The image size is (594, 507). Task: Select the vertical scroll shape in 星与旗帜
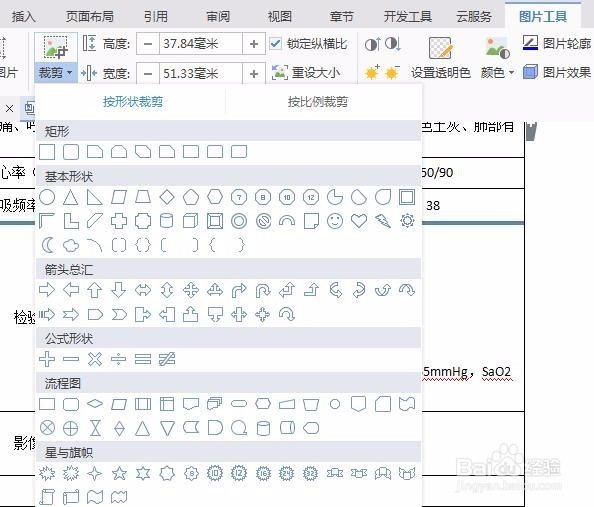point(47,497)
